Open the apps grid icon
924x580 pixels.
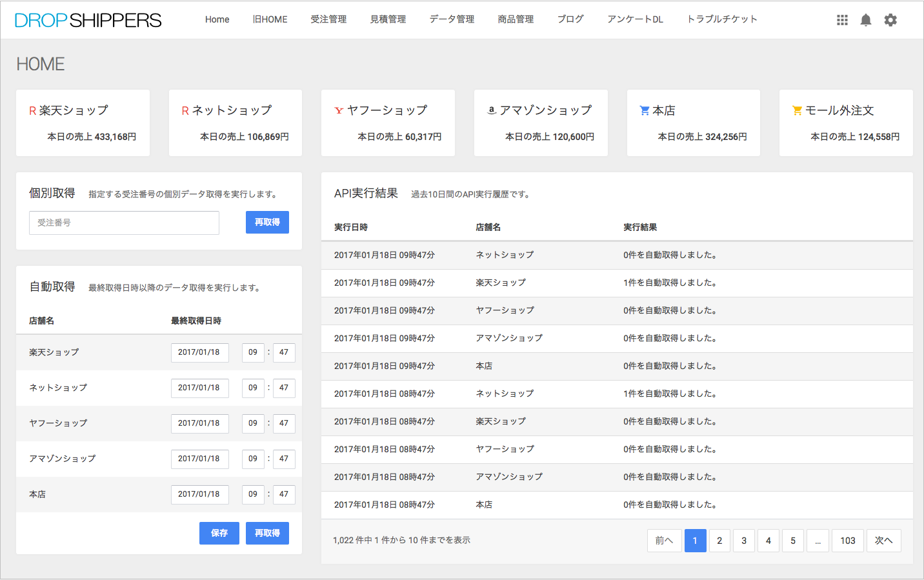[x=842, y=20]
